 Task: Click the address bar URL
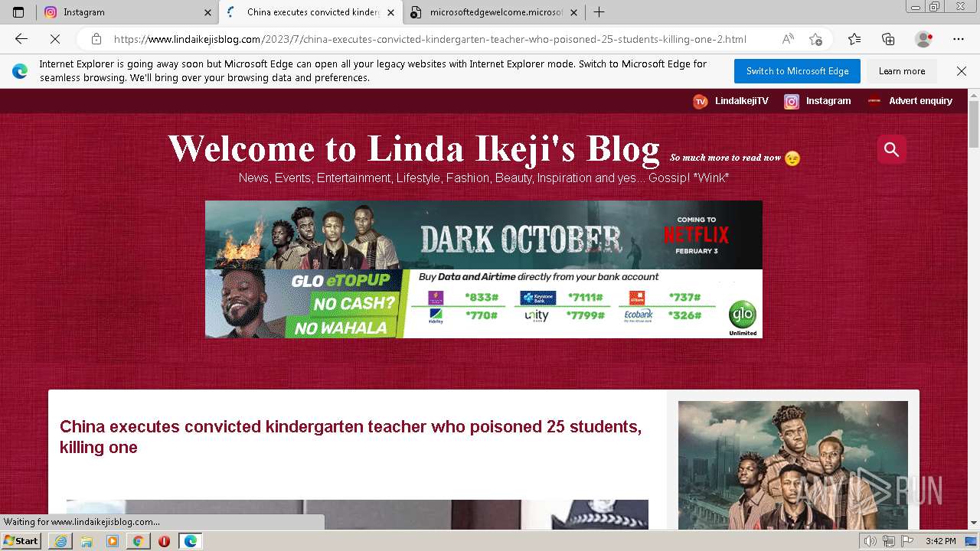pyautogui.click(x=430, y=39)
